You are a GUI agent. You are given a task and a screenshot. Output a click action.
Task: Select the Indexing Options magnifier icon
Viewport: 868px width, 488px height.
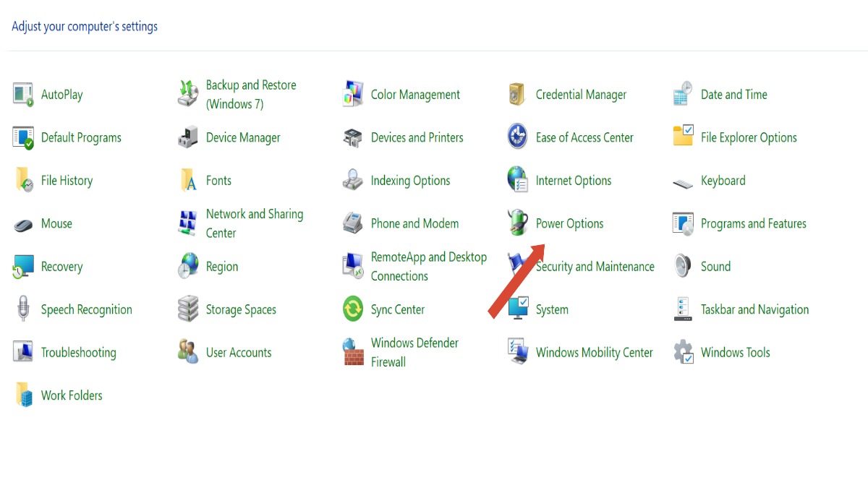tap(353, 181)
